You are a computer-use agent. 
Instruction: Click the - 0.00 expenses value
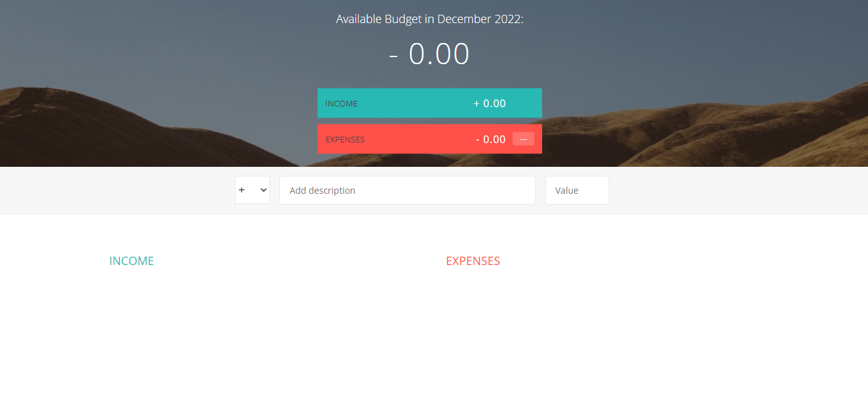490,139
